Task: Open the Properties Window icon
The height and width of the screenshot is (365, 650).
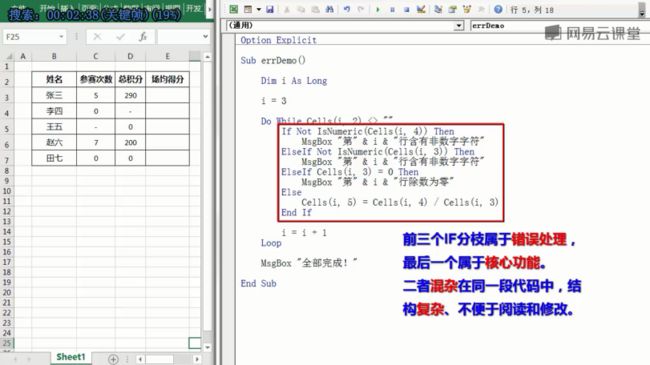Action: pos(452,9)
